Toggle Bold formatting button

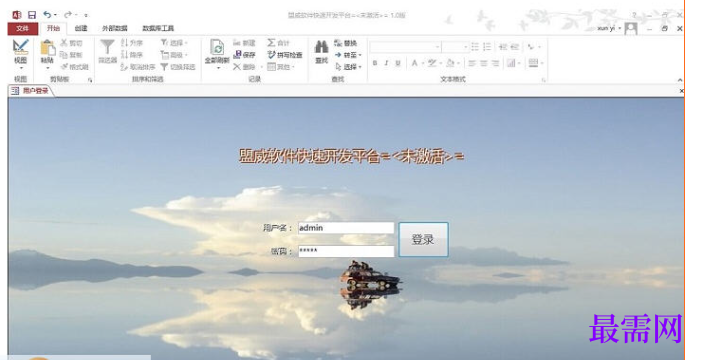click(375, 63)
